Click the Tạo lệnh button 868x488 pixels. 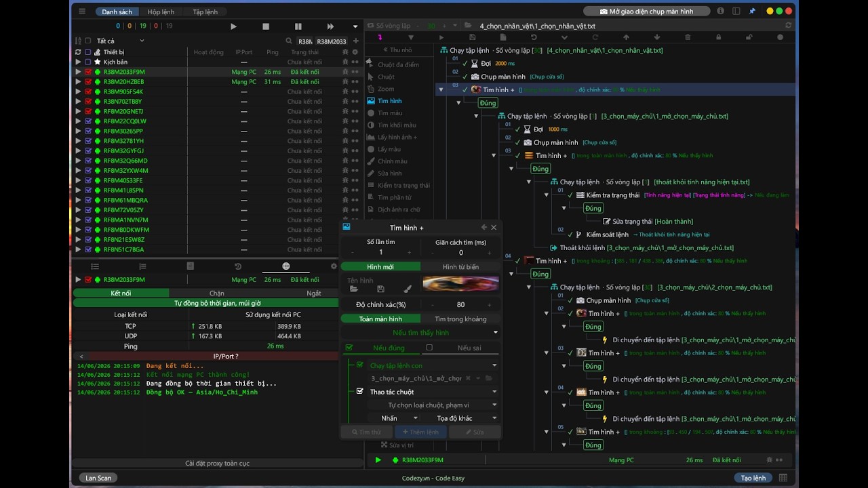point(753,478)
